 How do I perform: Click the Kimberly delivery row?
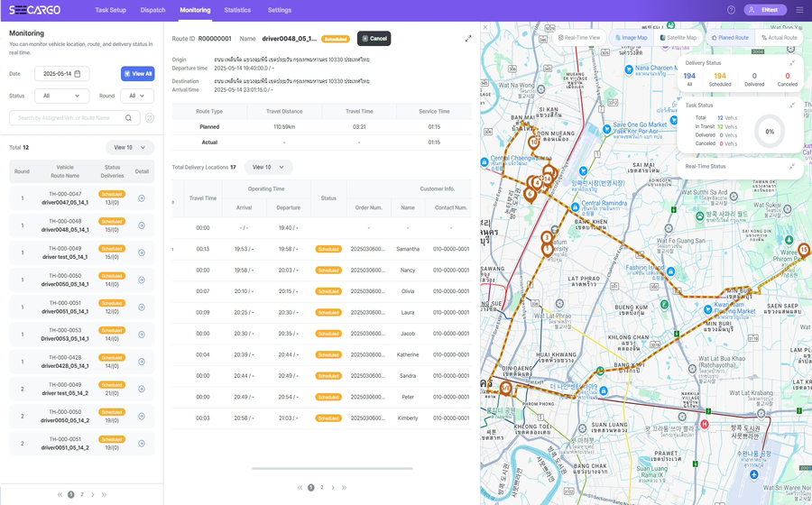[321, 418]
